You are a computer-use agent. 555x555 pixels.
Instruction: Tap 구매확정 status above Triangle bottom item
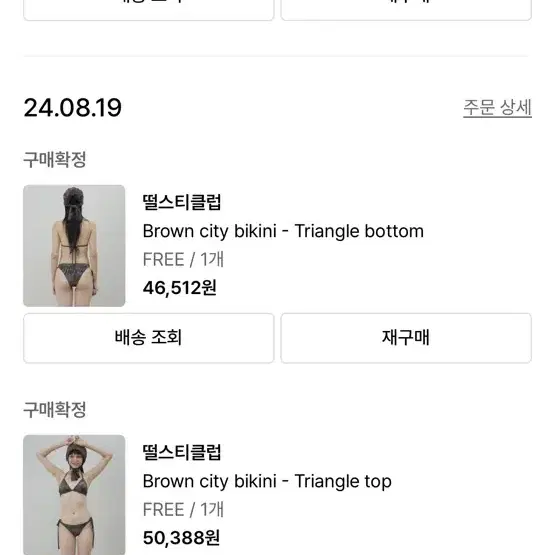(x=55, y=160)
